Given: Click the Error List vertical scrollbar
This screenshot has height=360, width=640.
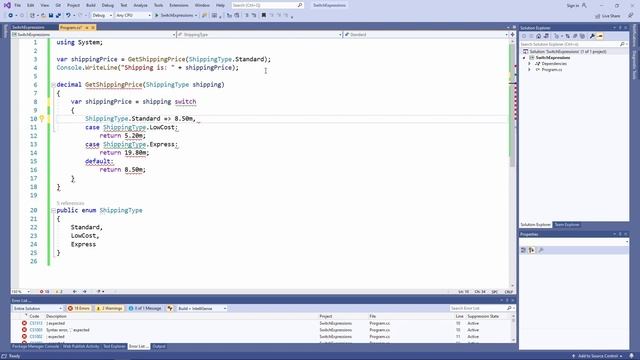Looking at the screenshot, I should (513, 329).
